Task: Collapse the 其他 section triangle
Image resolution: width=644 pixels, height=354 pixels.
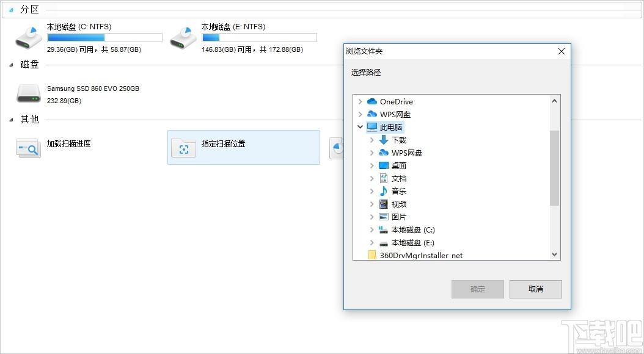Action: click(11, 120)
